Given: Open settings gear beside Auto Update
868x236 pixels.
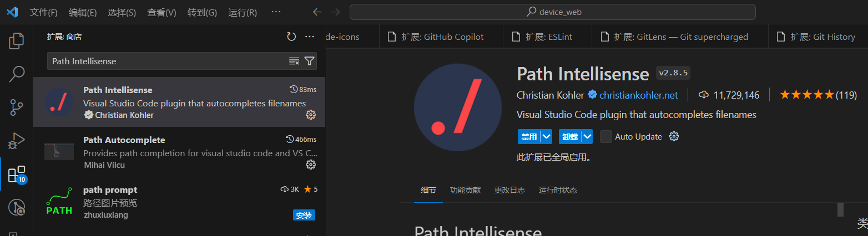Looking at the screenshot, I should (674, 136).
